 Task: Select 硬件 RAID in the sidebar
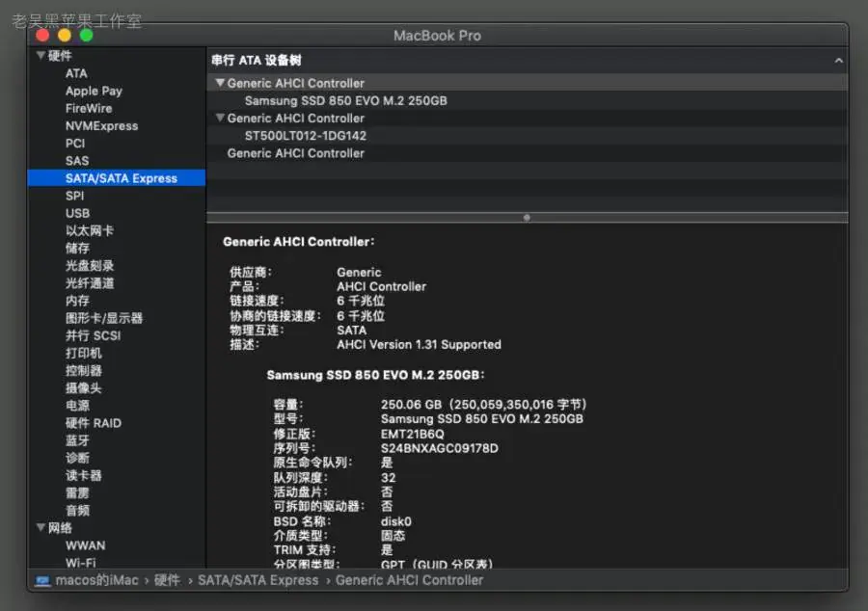[x=93, y=423]
